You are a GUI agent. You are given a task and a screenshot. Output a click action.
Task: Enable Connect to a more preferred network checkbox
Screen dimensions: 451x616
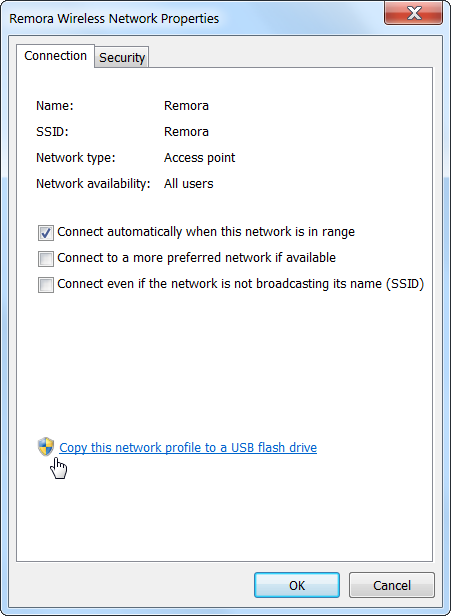(46, 259)
